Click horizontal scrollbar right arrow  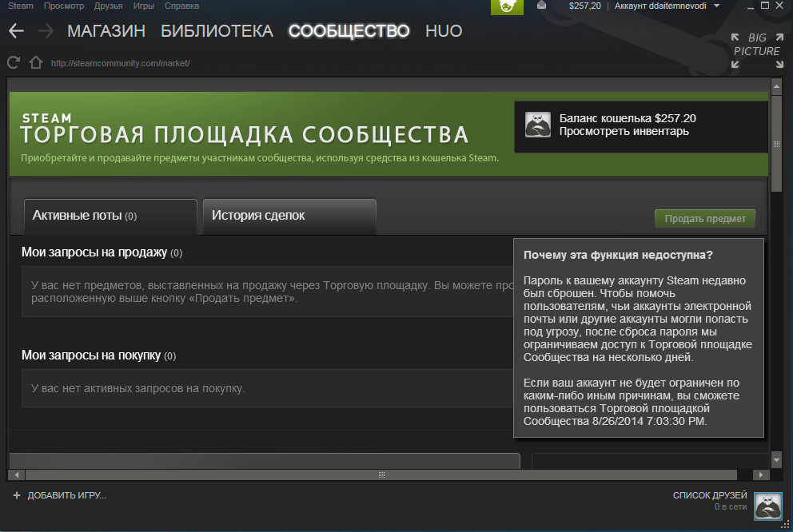tap(761, 475)
